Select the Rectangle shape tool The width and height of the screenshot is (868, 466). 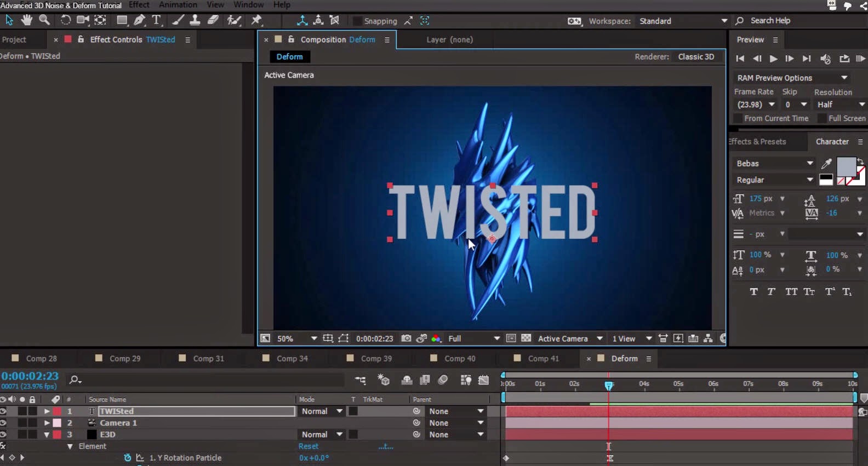(x=122, y=20)
